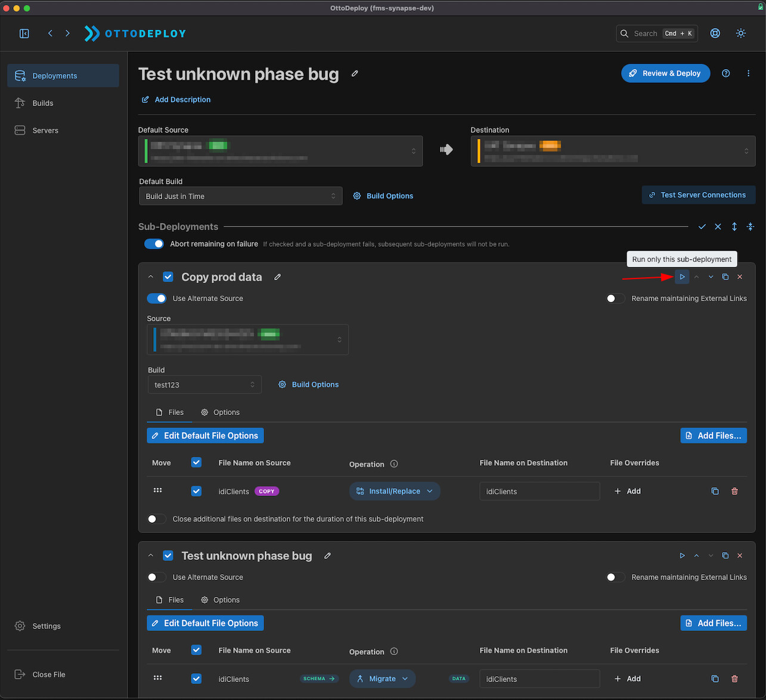Uncheck the Copy prod data sub-deployment checkbox
The width and height of the screenshot is (766, 700).
point(168,277)
